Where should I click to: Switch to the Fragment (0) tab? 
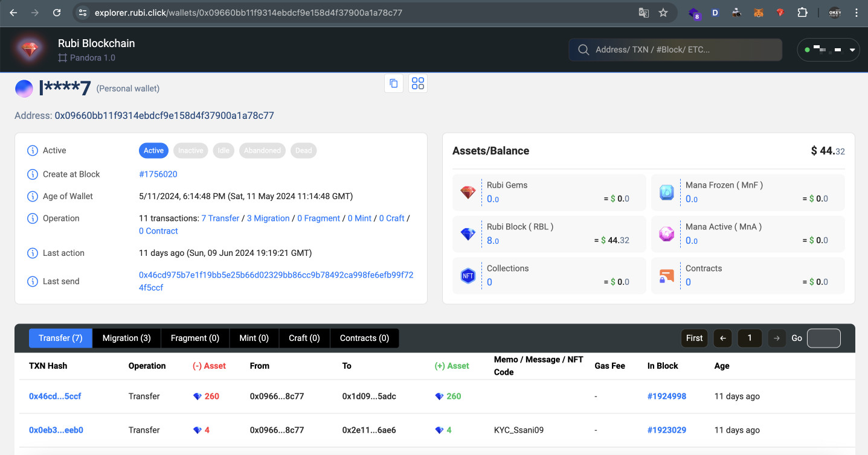(195, 338)
